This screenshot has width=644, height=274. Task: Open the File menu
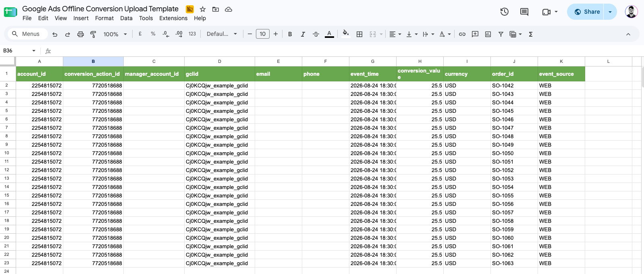[x=27, y=18]
